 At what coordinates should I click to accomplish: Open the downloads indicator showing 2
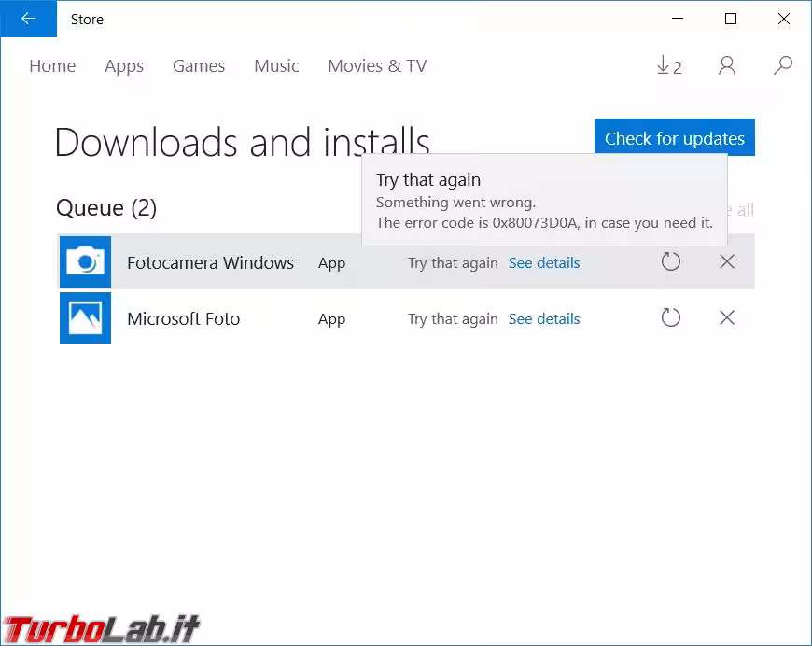point(668,66)
